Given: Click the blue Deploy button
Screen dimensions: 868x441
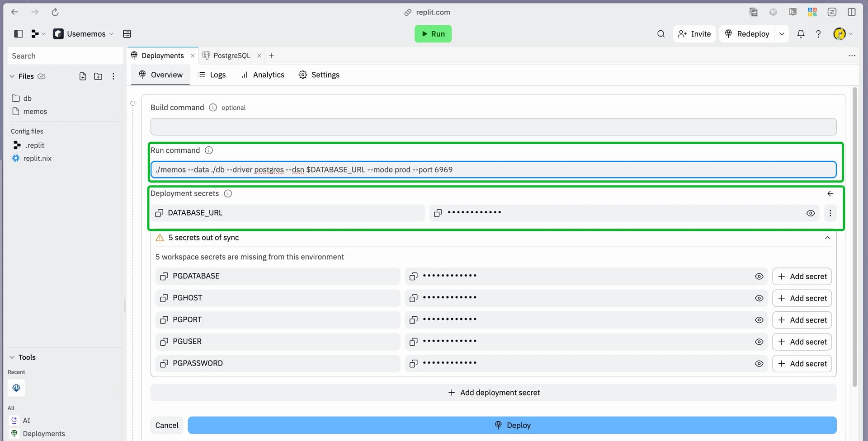Looking at the screenshot, I should click(x=512, y=425).
